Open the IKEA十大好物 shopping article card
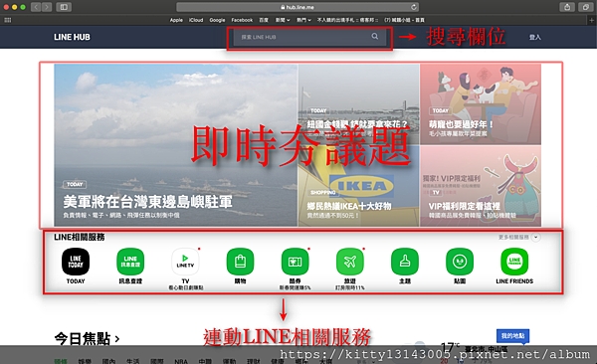This screenshot has width=597, height=364. click(358, 186)
